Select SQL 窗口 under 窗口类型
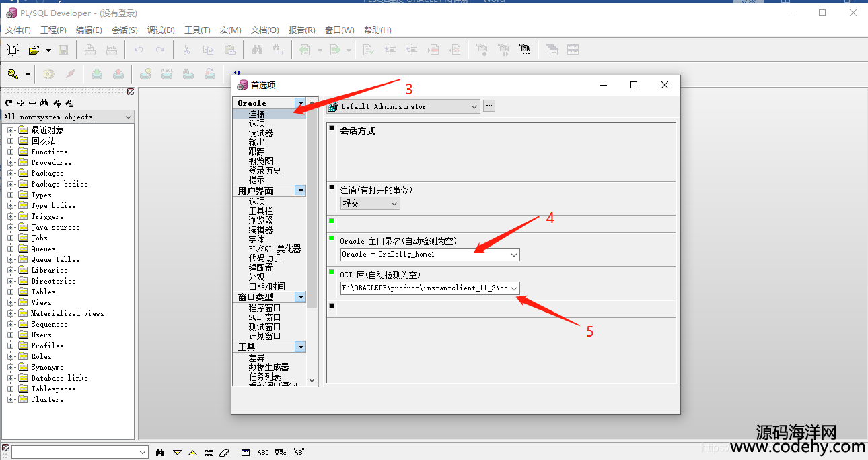This screenshot has height=460, width=868. (x=264, y=317)
